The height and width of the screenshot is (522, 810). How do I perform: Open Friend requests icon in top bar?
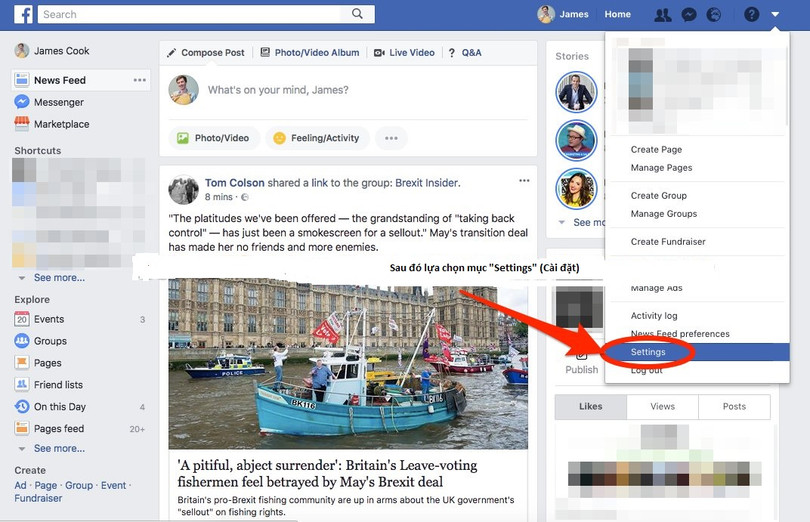663,15
